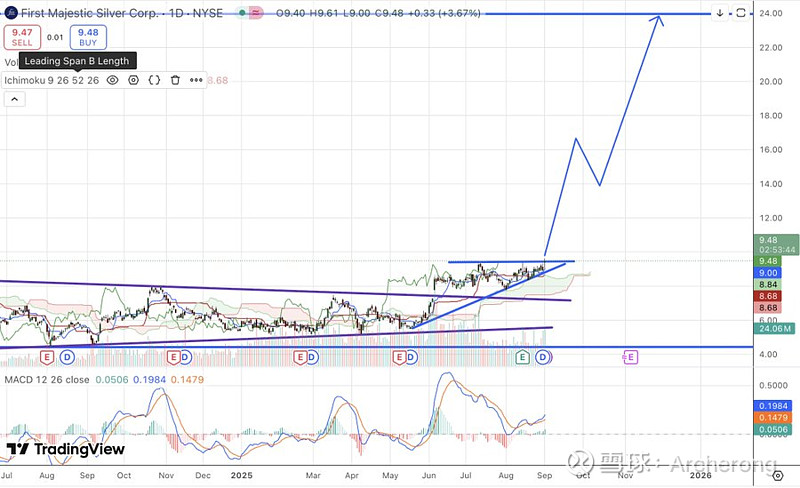Click Apr on the time axis
This screenshot has height=488, width=800.
(352, 475)
